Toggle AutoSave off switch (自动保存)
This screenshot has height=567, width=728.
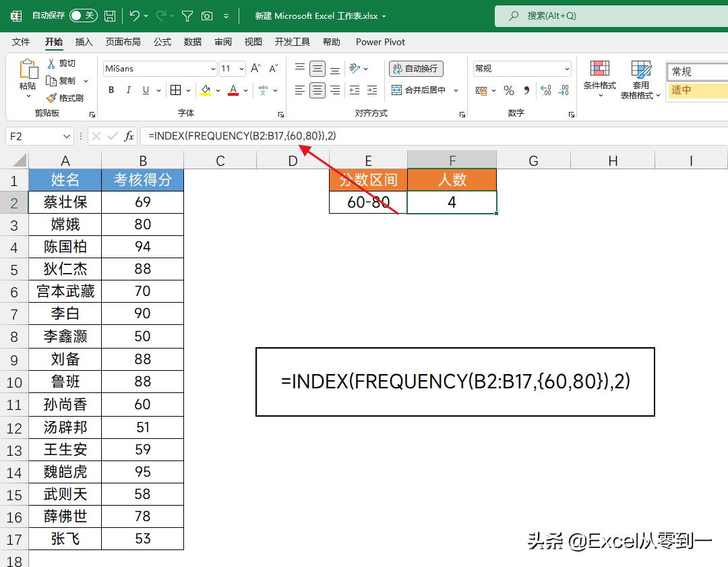(x=82, y=16)
